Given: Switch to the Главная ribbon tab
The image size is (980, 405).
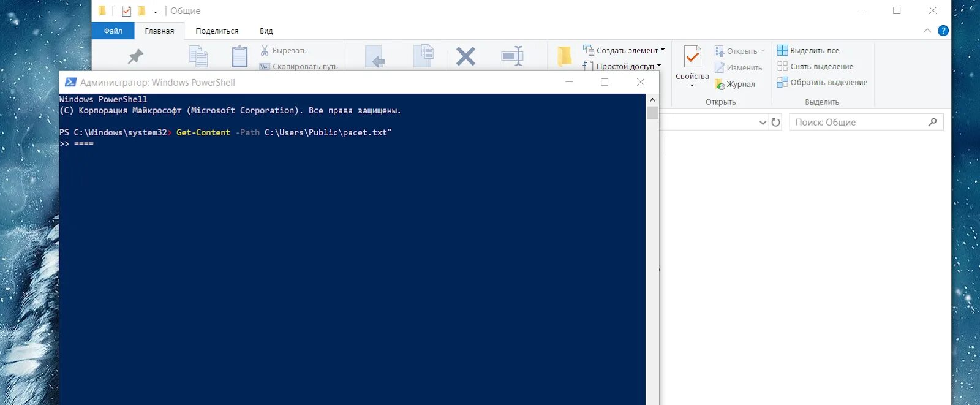Looking at the screenshot, I should (159, 31).
